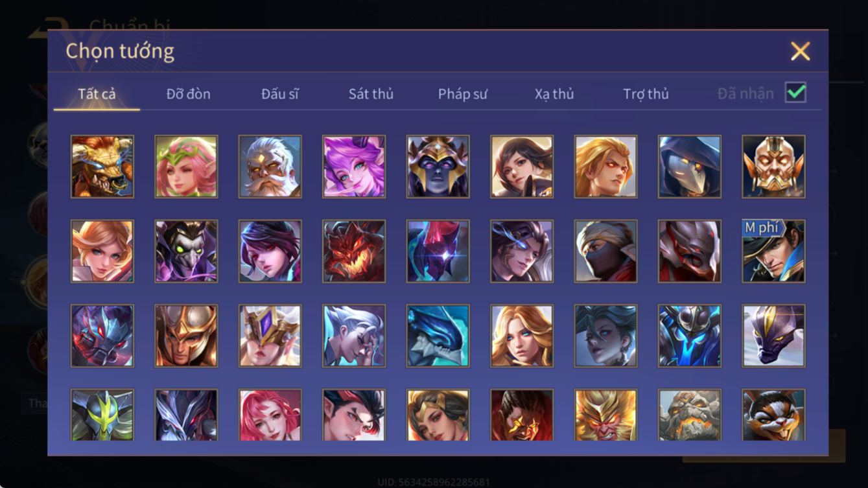Switch to the Trợ thủ tab
This screenshot has width=868, height=488.
(646, 94)
